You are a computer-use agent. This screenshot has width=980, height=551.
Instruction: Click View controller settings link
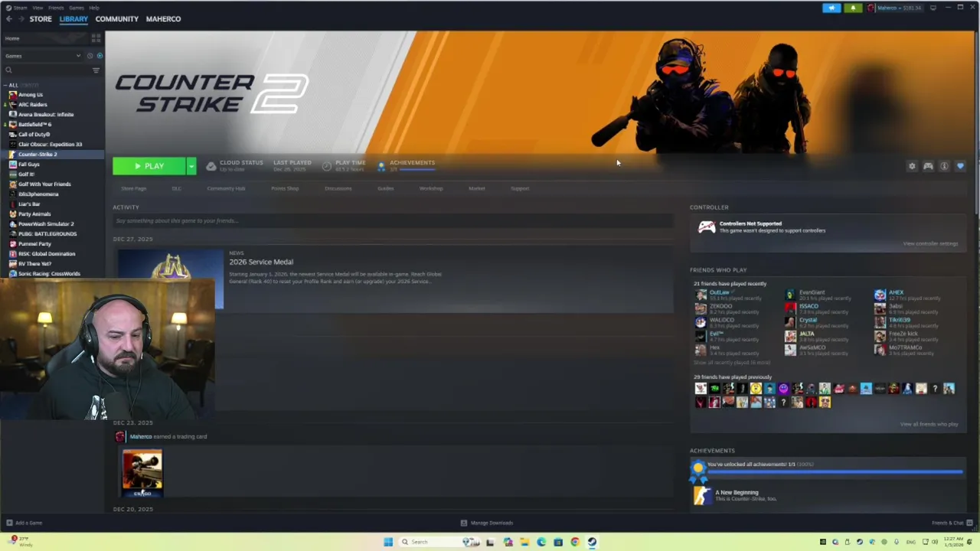930,244
